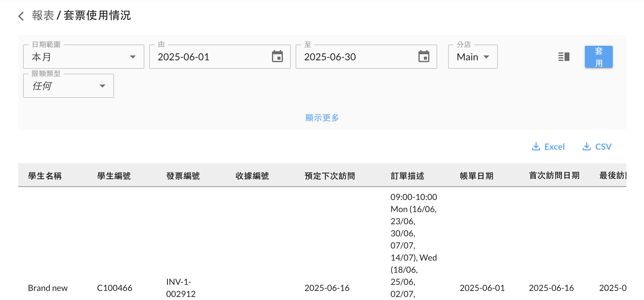Sort by 帳單日期 column header
Image resolution: width=644 pixels, height=300 pixels.
(477, 176)
